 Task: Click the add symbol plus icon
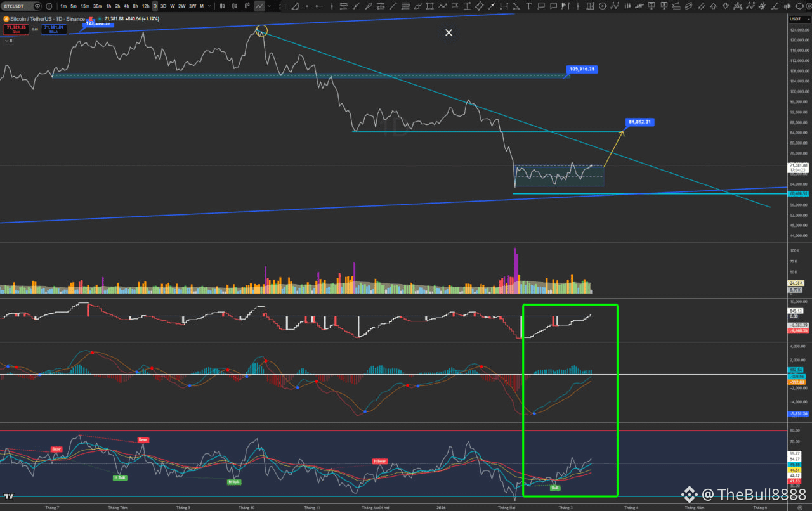click(x=49, y=6)
